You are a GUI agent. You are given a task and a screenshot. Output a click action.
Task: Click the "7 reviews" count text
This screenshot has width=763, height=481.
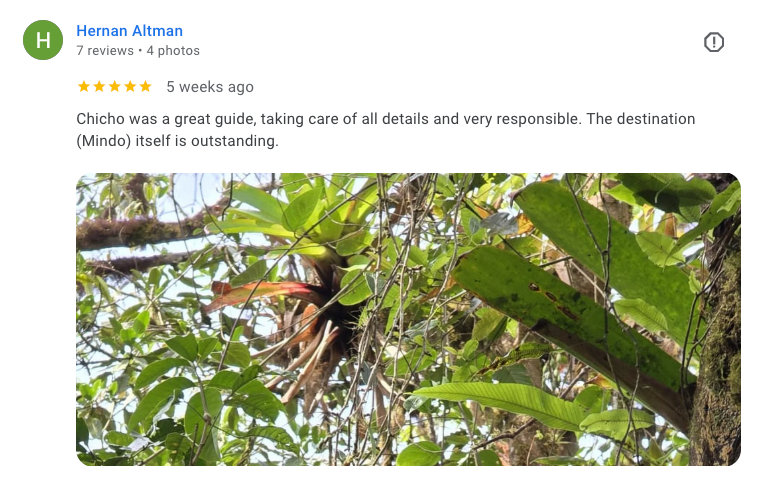[x=105, y=51]
